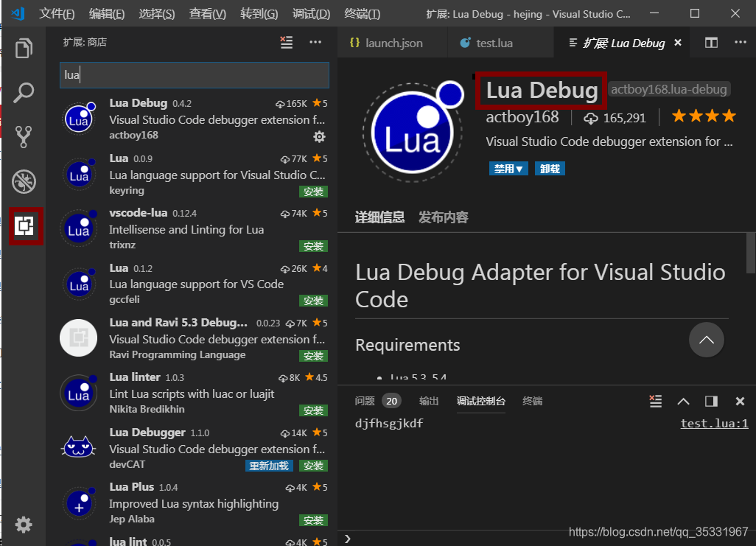Click the extensions search box containing lua
Viewport: 756px width, 546px height.
point(195,74)
